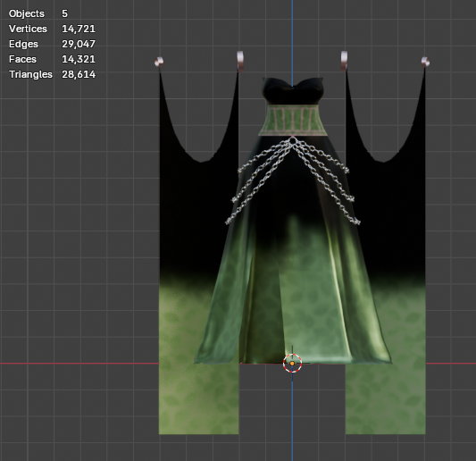476x461 pixels.
Task: Click the right draped chain strands
Action: tap(326, 182)
